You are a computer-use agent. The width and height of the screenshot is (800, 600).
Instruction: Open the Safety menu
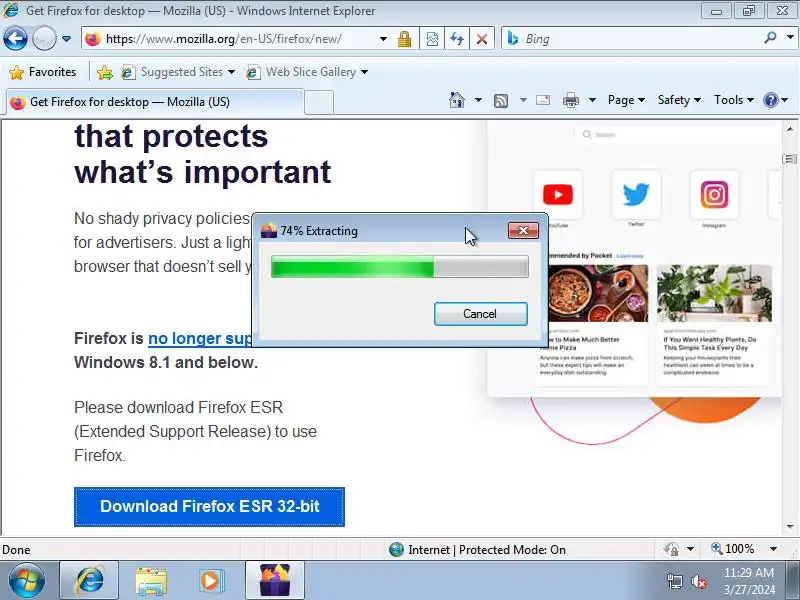click(679, 100)
